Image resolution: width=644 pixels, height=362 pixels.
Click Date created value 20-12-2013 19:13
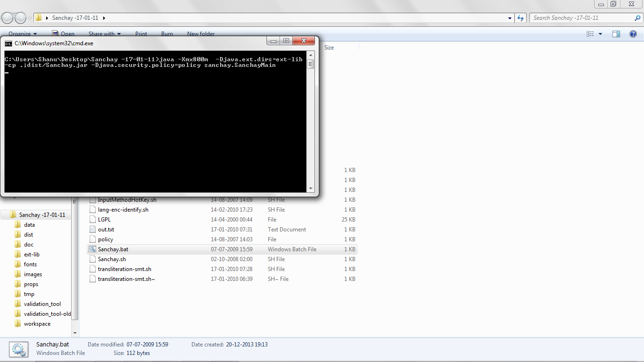coord(247,345)
